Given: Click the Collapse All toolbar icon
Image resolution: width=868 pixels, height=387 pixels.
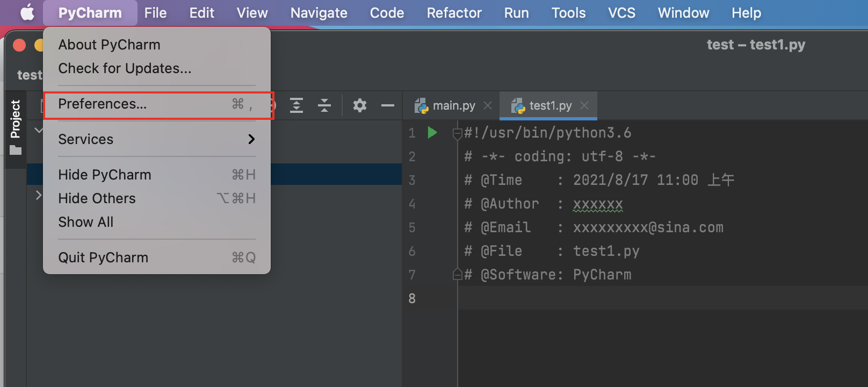Looking at the screenshot, I should [324, 105].
